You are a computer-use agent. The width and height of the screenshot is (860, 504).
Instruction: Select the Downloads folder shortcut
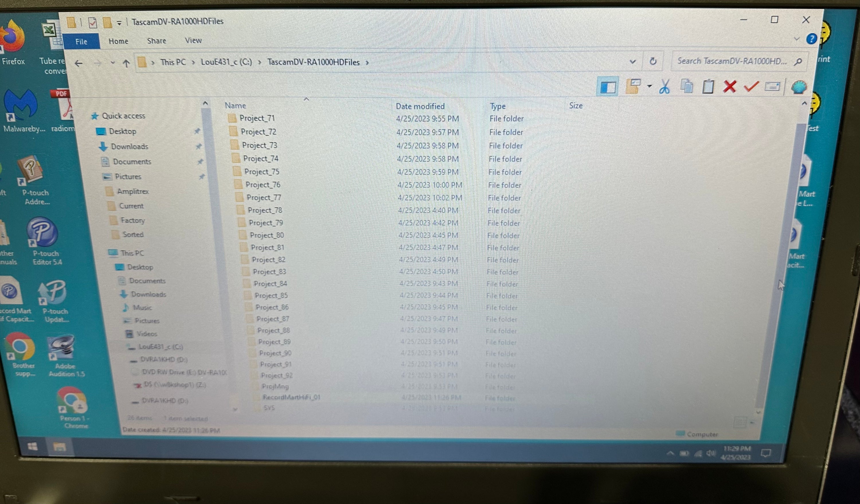[x=130, y=146]
